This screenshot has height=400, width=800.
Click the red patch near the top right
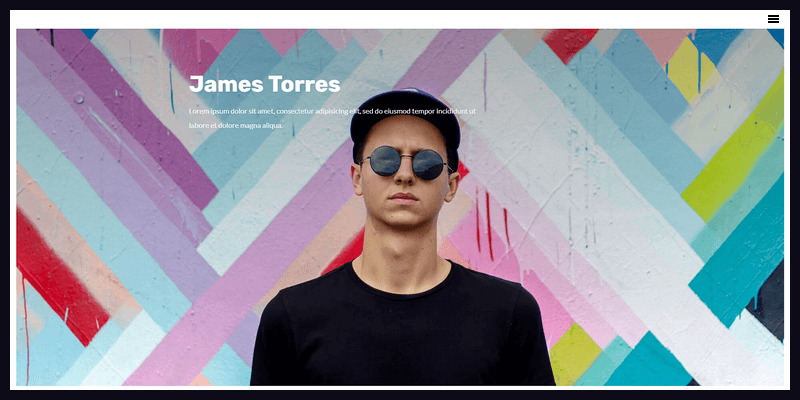(569, 42)
